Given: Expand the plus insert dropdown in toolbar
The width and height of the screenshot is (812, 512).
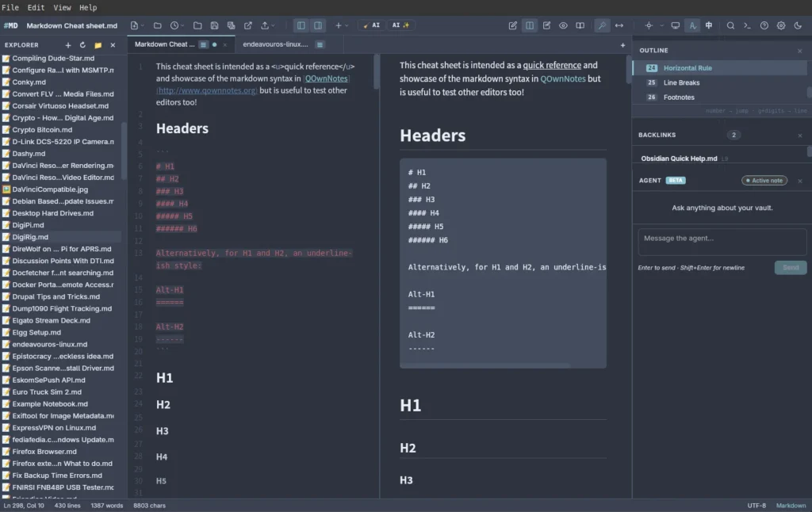Looking at the screenshot, I should coord(347,25).
